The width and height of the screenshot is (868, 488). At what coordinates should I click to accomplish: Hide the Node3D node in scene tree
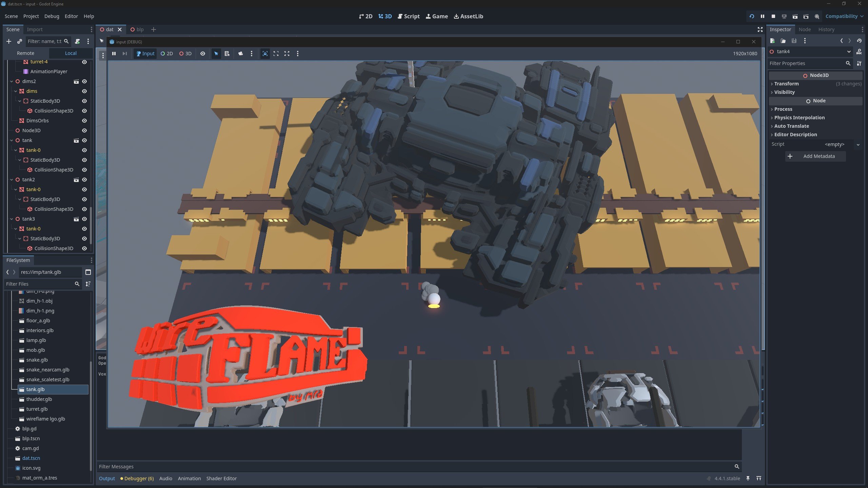click(x=84, y=130)
